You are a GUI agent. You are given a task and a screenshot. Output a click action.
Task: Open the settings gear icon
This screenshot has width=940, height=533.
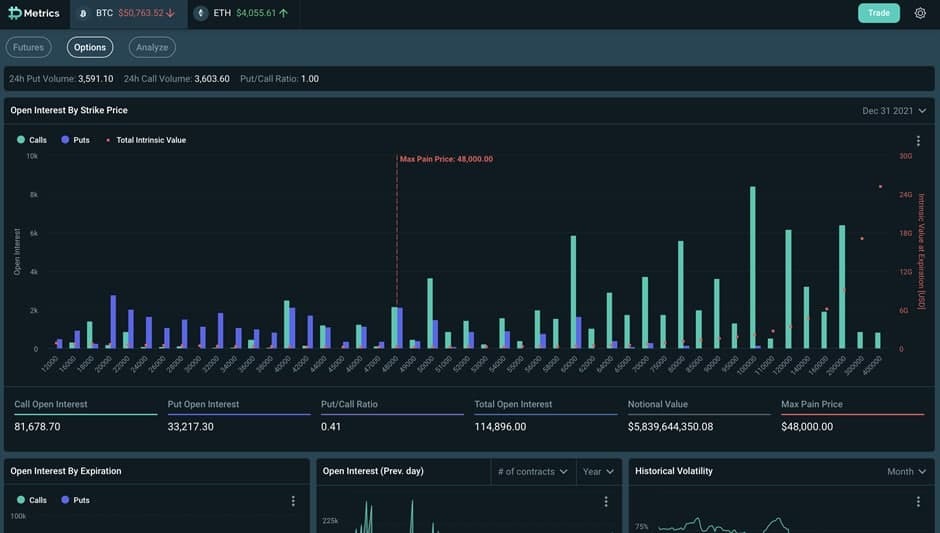(x=920, y=13)
